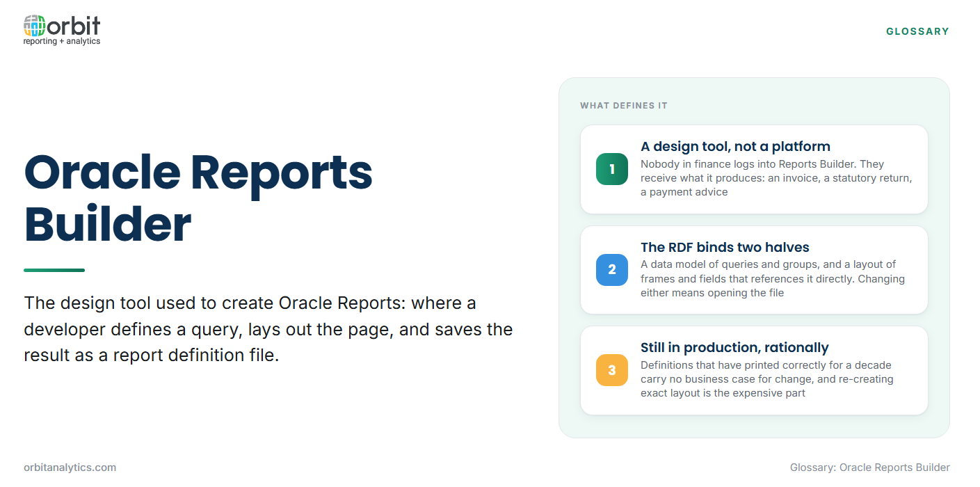Click the GLOSSARY label in header
Image resolution: width=980 pixels, height=487 pixels.
pyautogui.click(x=917, y=31)
